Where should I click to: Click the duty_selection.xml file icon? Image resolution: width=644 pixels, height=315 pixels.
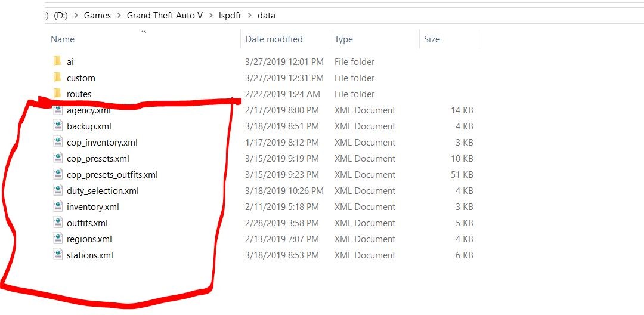click(x=58, y=190)
